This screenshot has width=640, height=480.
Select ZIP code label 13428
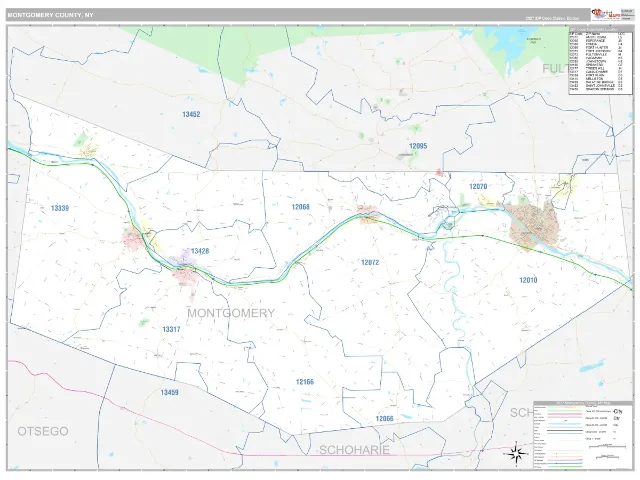click(x=200, y=251)
